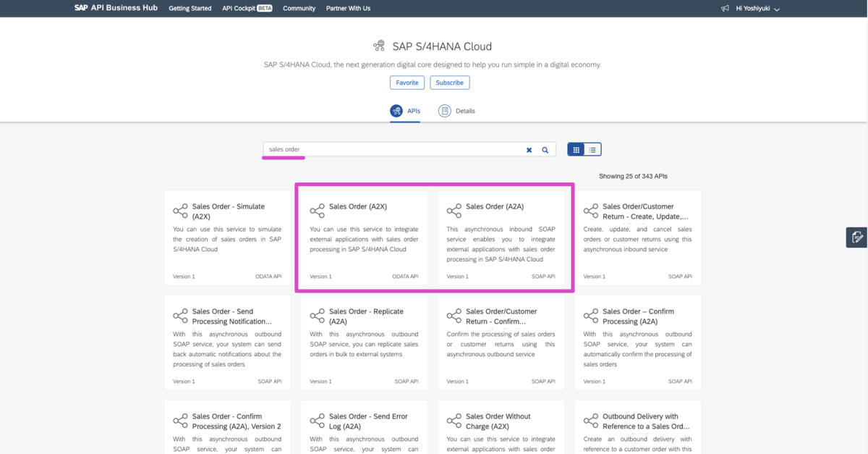Click the magnifier search icon

545,150
